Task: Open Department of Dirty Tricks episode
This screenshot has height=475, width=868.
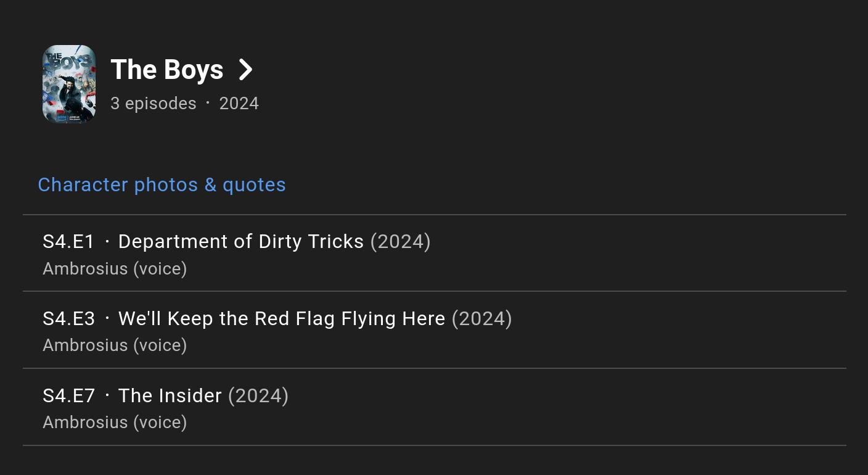Action: pyautogui.click(x=241, y=241)
